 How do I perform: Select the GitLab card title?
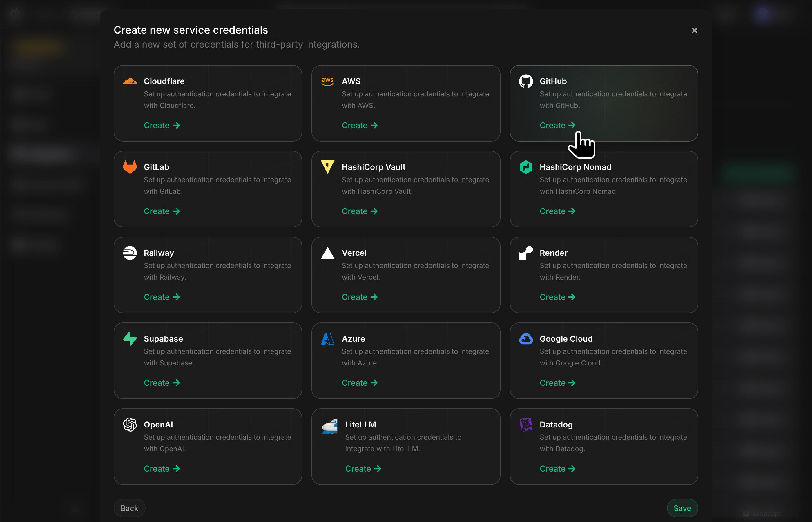pyautogui.click(x=156, y=167)
